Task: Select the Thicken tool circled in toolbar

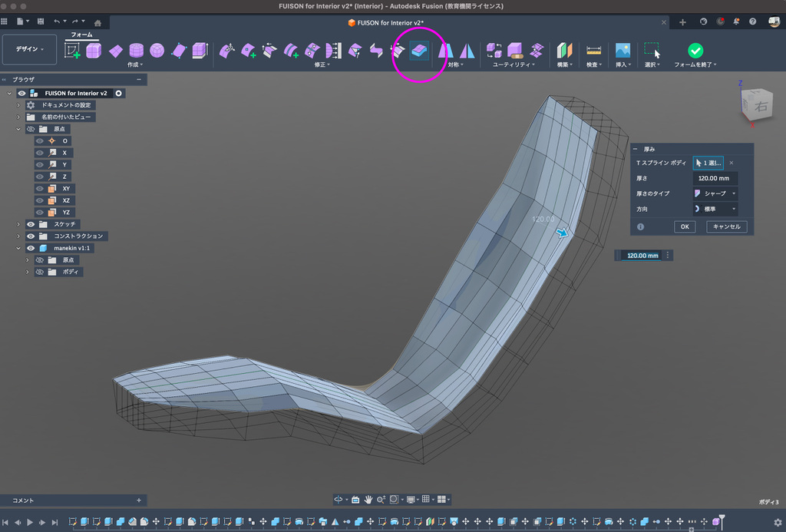Action: click(x=419, y=51)
